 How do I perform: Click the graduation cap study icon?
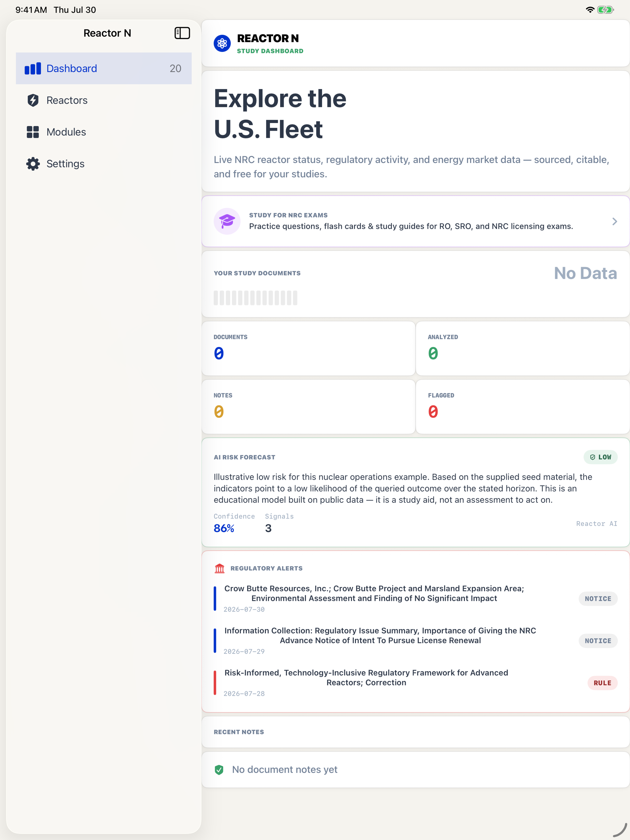227,221
